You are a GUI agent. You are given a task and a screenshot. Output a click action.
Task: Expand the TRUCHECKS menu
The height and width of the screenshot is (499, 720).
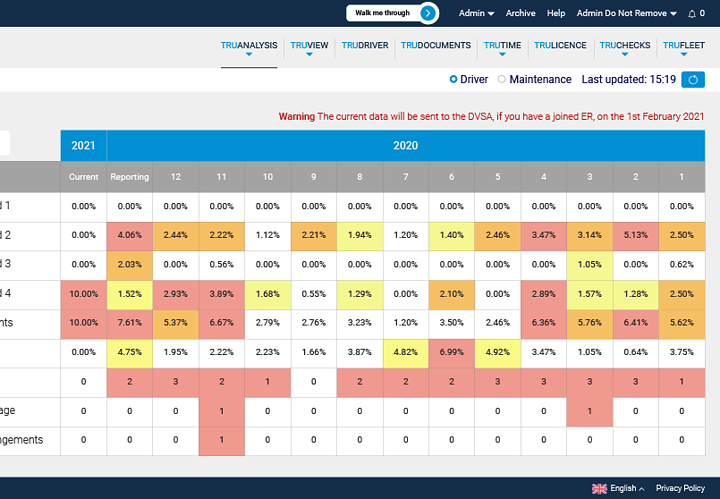click(x=623, y=55)
